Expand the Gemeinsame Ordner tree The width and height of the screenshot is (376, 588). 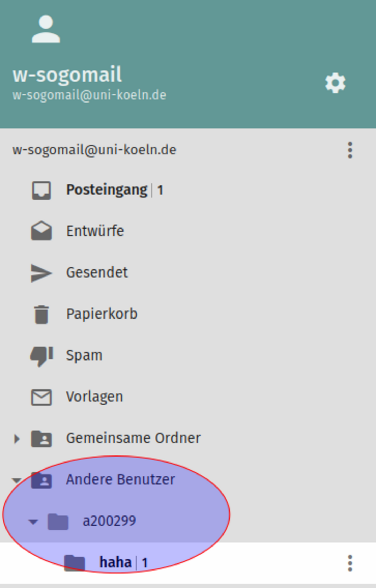(17, 439)
